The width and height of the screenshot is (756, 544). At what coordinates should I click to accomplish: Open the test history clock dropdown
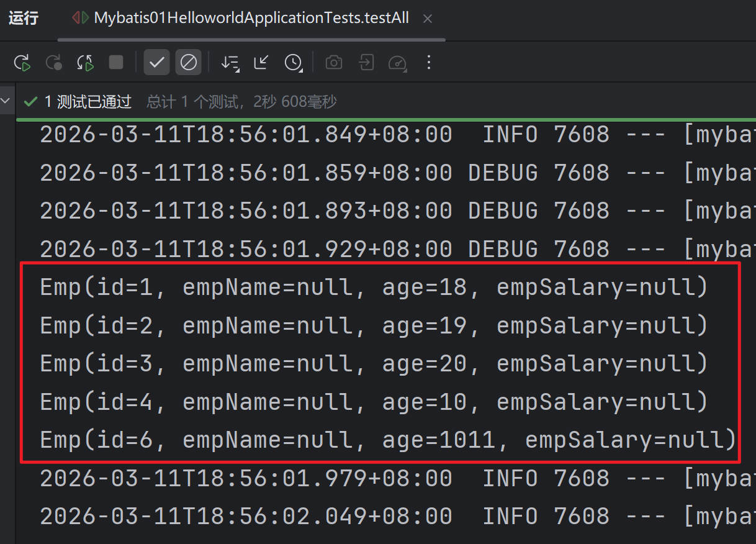(x=293, y=63)
